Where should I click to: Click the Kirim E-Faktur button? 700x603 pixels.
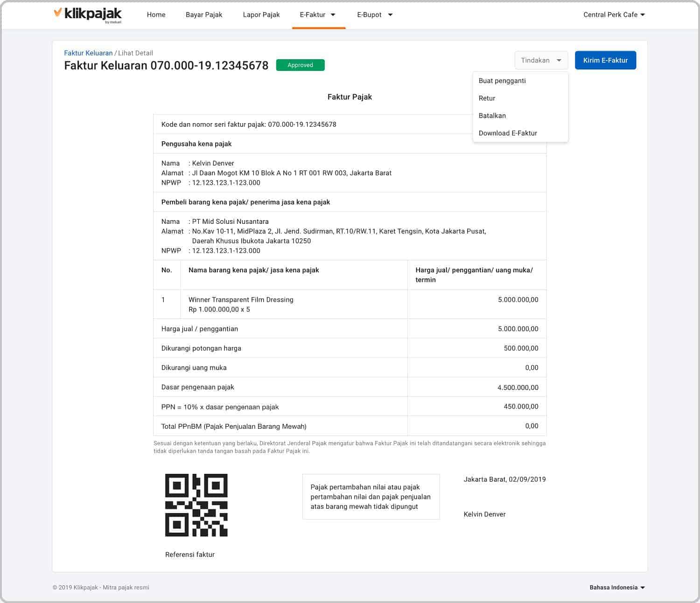[605, 60]
